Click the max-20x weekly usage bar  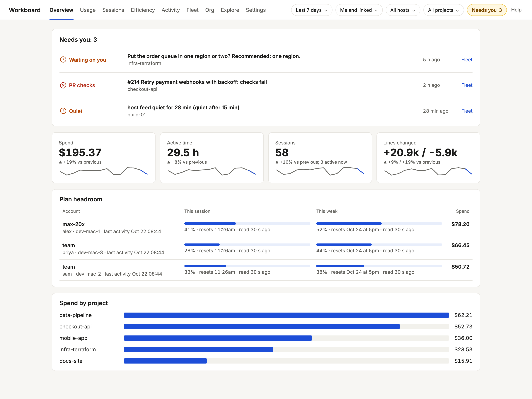(379, 224)
